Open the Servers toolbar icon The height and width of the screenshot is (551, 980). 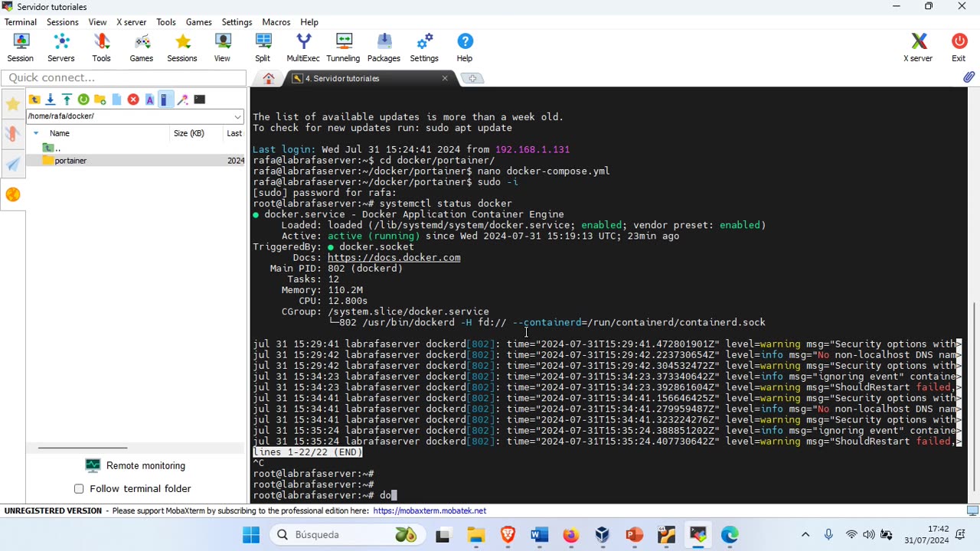tap(61, 47)
